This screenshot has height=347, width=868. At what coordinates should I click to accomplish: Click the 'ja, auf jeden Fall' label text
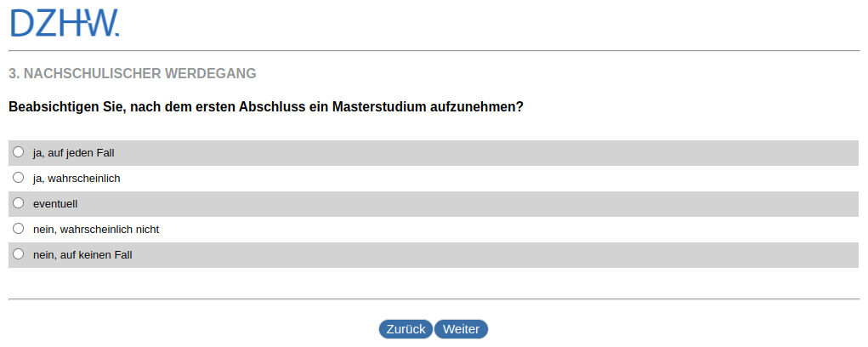73,153
